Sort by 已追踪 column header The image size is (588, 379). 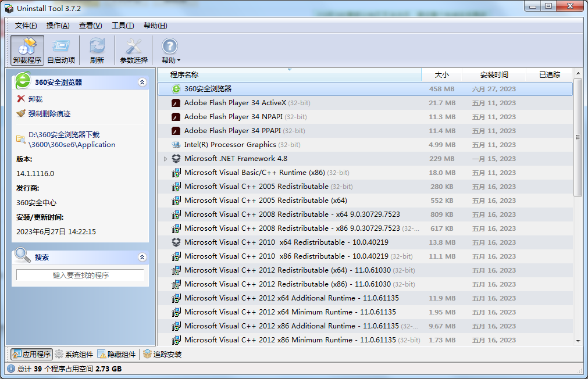pos(550,74)
